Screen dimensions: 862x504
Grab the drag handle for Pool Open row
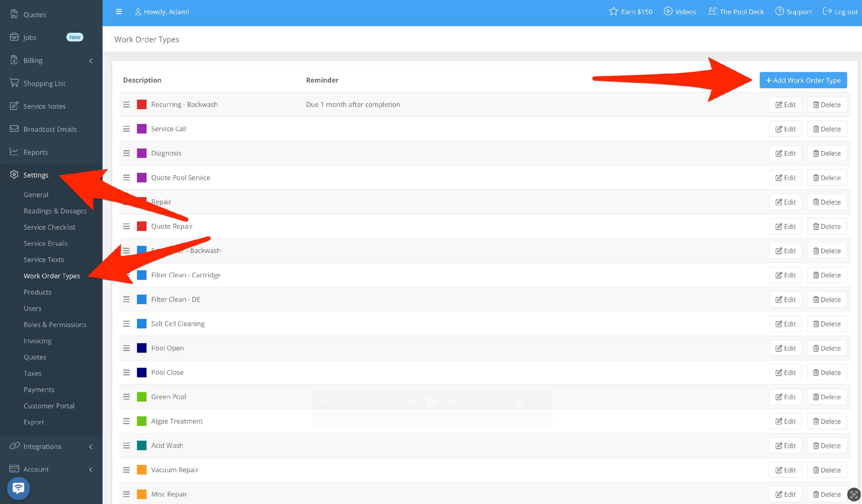click(126, 348)
